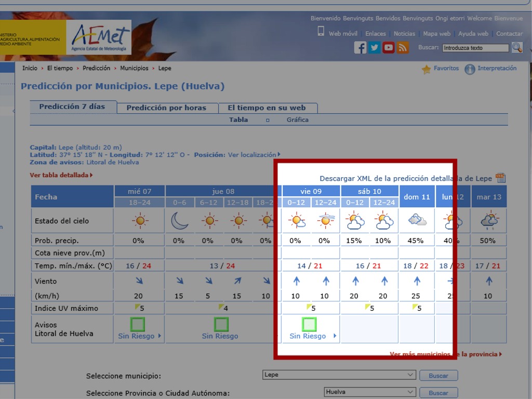Open AEMET YouTube channel icon
Image resolution: width=532 pixels, height=399 pixels.
[389, 48]
